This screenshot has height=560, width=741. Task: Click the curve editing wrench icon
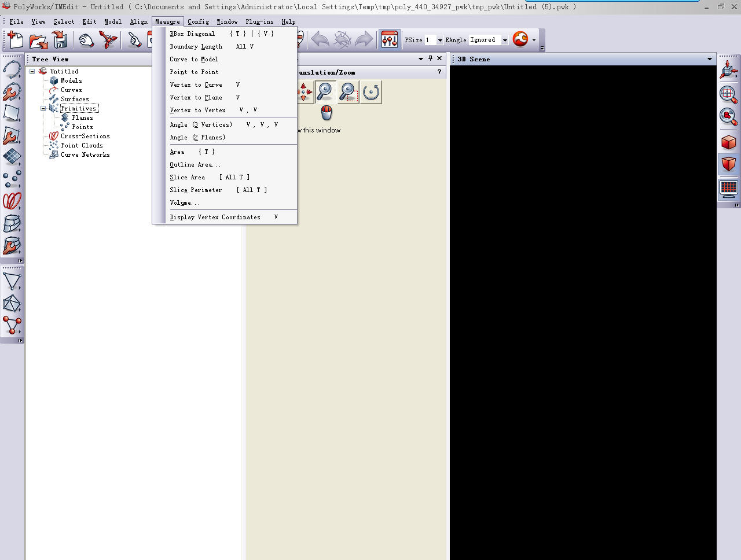pos(12,91)
